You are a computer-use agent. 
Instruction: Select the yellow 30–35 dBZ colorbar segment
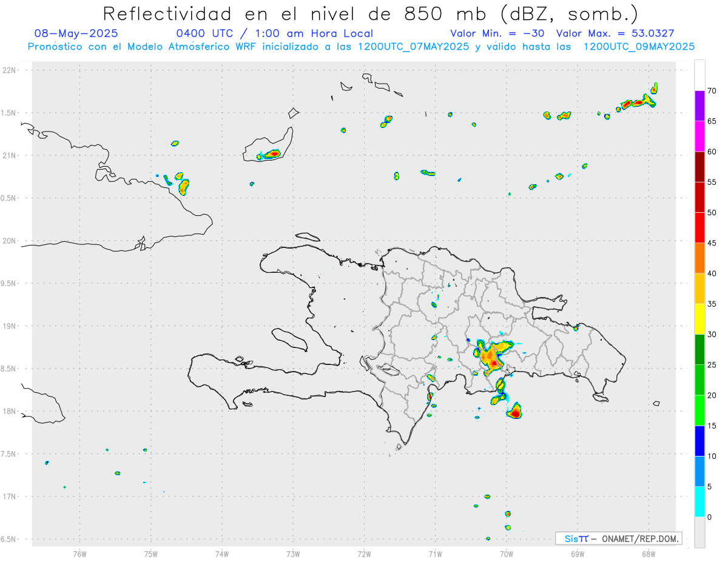[x=699, y=319]
